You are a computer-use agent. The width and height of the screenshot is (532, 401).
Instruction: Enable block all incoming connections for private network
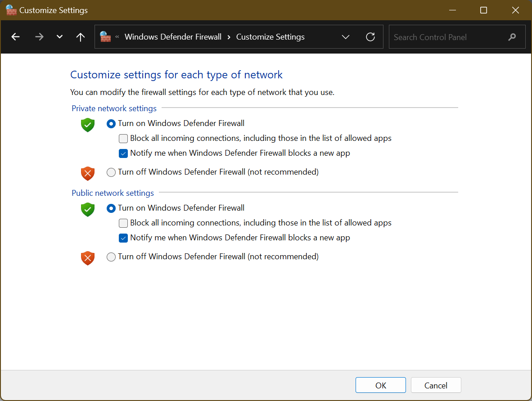point(123,139)
